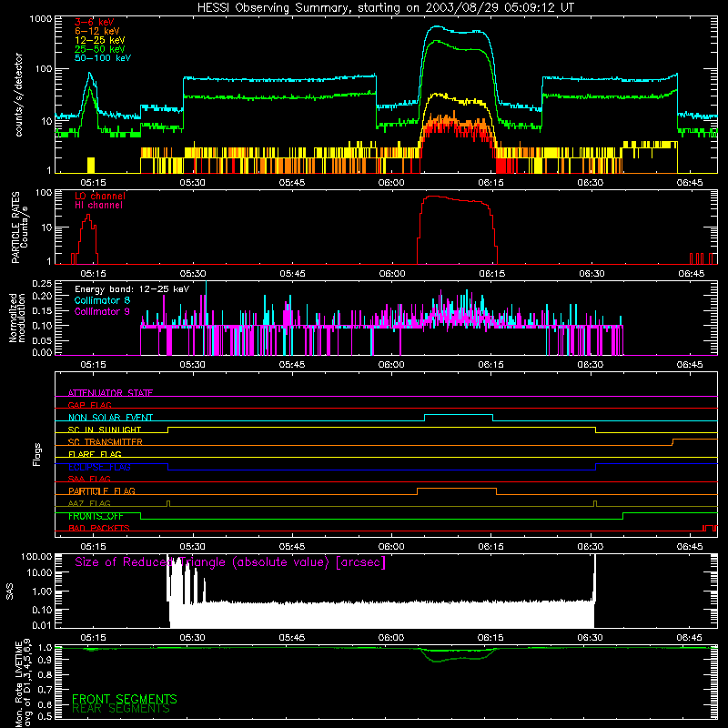Screen dimensions: 728x728
Task: Click the 0.9 tick on livetime axis
Action: (x=45, y=660)
